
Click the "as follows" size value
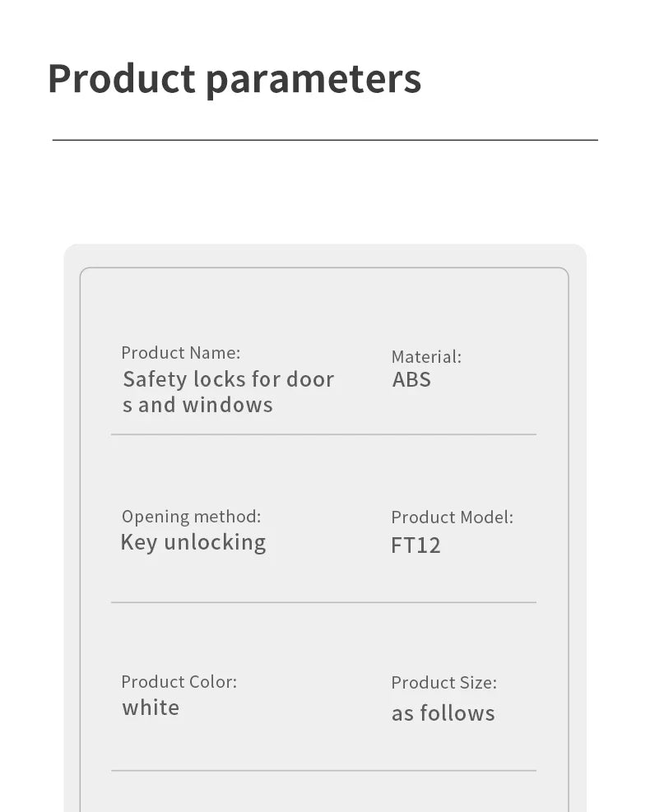coord(443,713)
